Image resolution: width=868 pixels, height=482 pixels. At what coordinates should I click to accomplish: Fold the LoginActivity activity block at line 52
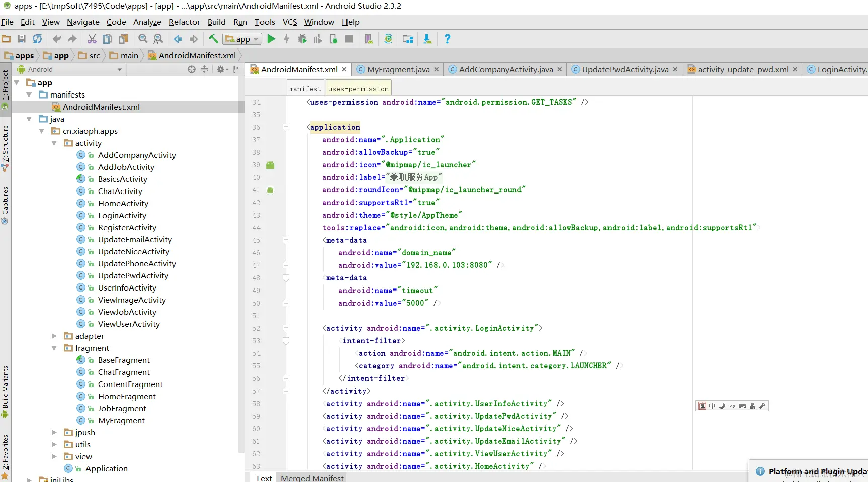point(286,328)
